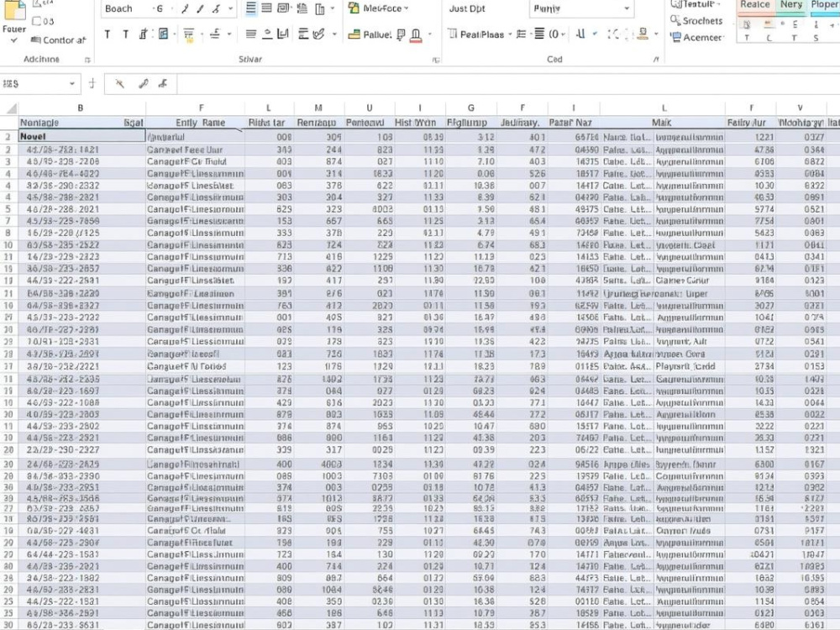Viewport: 840px width, 630px height.
Task: Click the Boach font name box
Action: click(125, 8)
